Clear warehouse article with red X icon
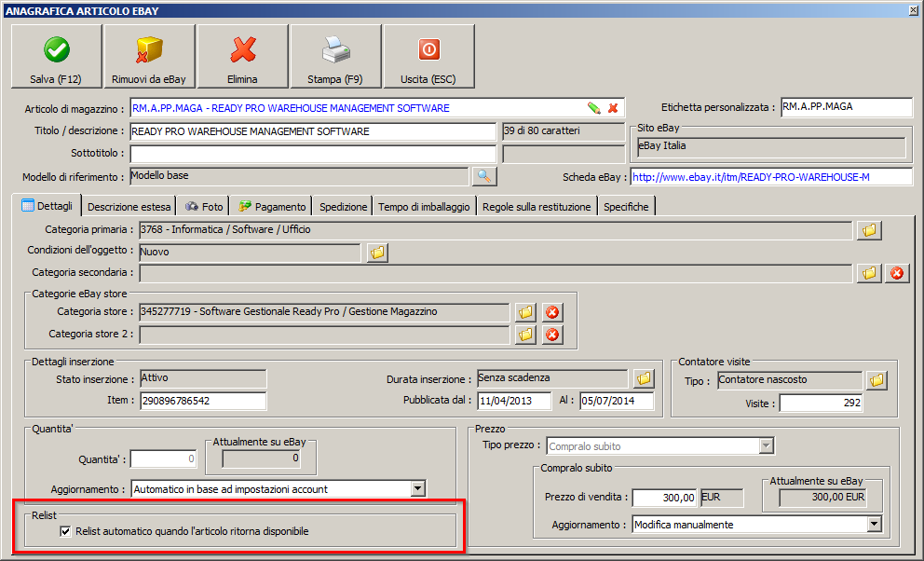 click(x=613, y=108)
